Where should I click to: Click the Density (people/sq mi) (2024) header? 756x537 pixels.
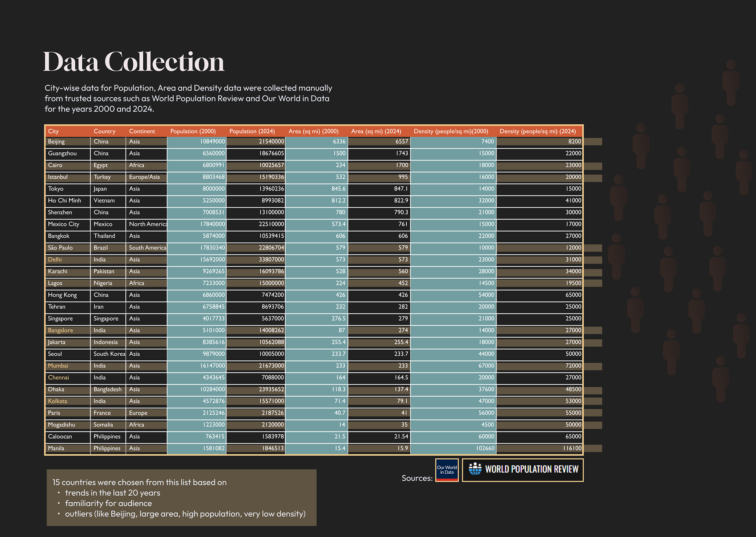[537, 131]
